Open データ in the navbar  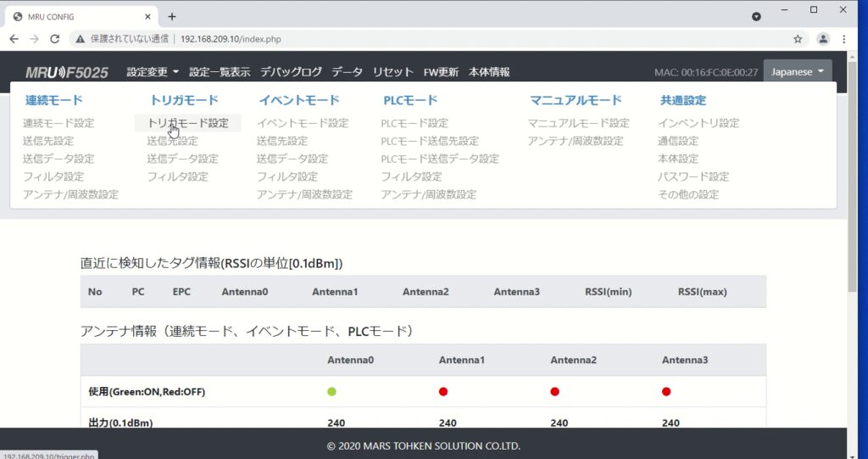pos(347,71)
